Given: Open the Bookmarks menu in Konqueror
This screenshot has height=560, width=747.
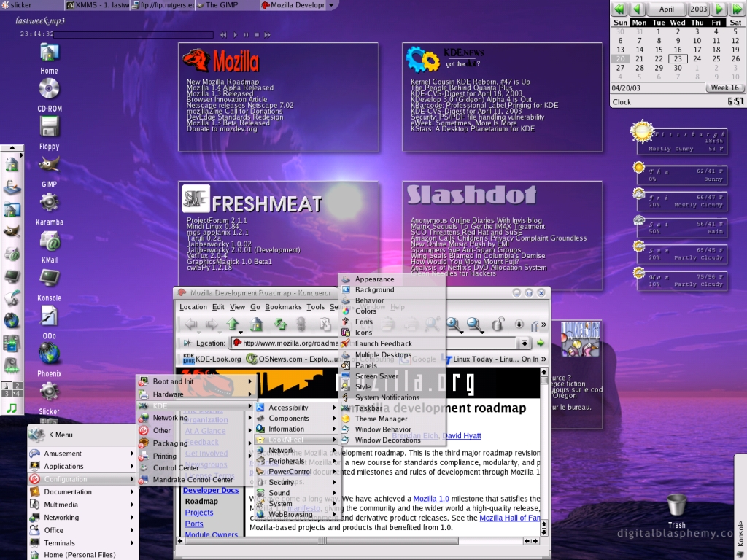Looking at the screenshot, I should 283,307.
